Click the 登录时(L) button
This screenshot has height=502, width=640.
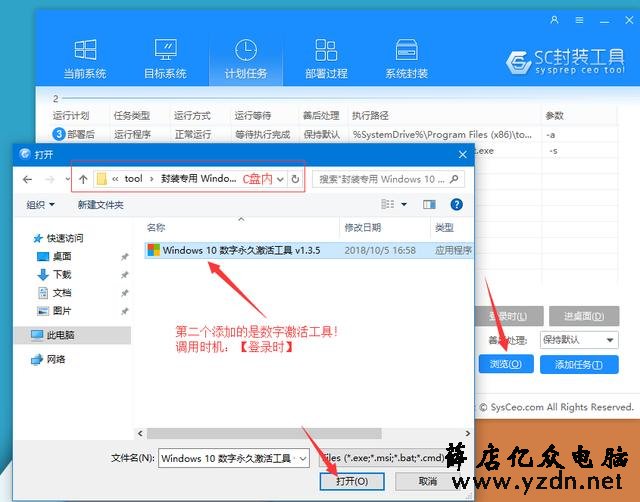(509, 316)
